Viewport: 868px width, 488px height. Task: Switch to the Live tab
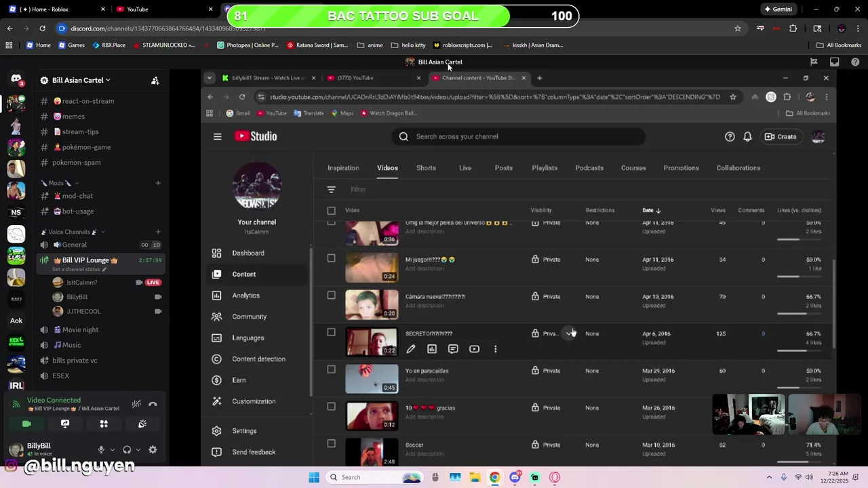point(465,167)
